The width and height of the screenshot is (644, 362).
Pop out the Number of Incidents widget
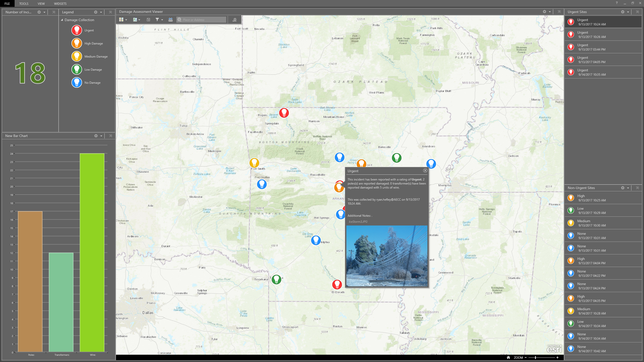[x=54, y=12]
